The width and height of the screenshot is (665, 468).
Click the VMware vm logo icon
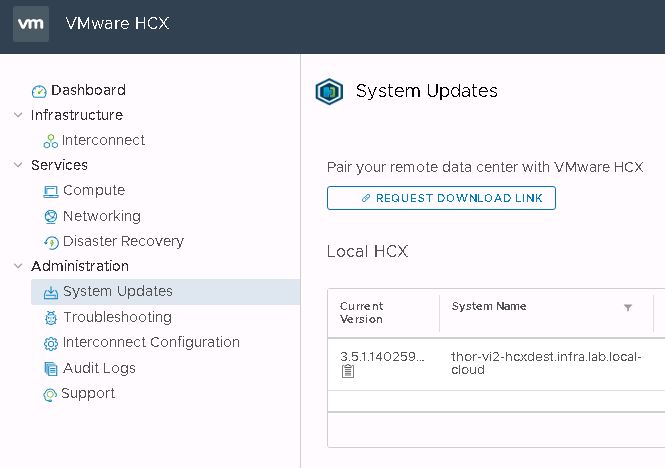click(x=31, y=24)
